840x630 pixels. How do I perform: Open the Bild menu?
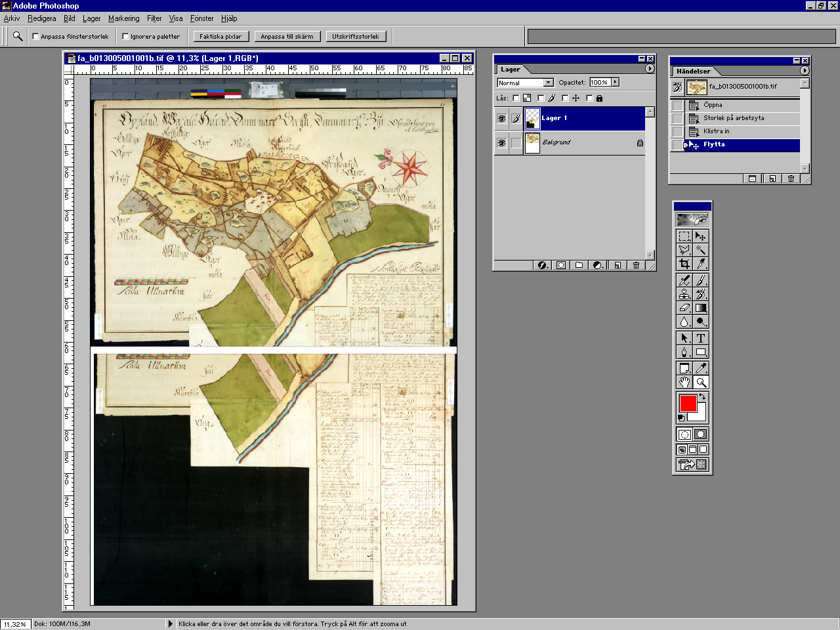point(69,18)
